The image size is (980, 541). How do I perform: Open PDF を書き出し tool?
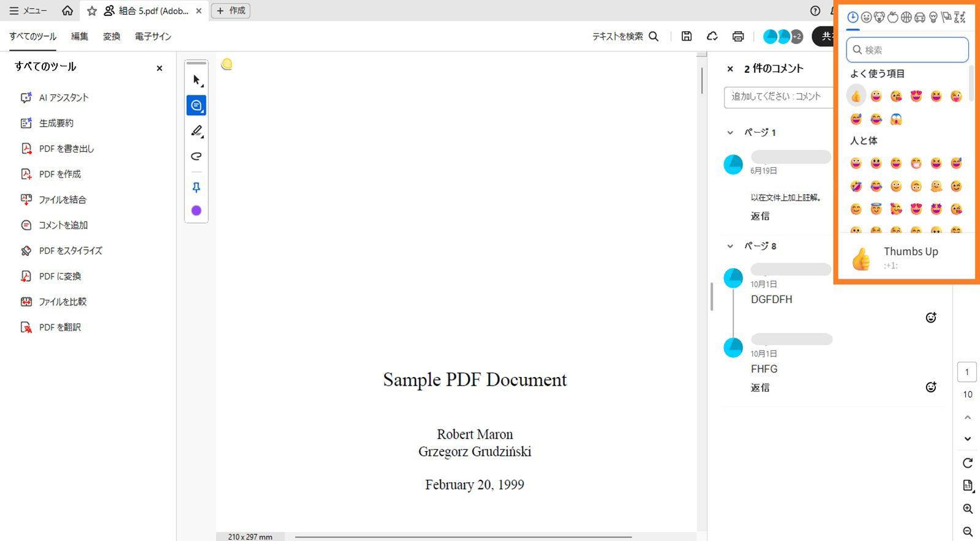tap(58, 149)
